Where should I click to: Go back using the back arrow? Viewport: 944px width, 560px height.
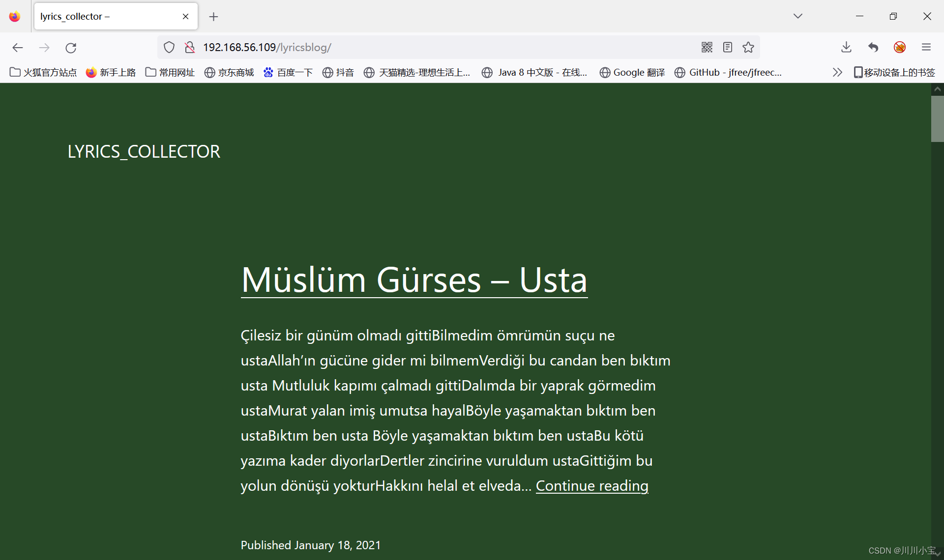pyautogui.click(x=18, y=48)
